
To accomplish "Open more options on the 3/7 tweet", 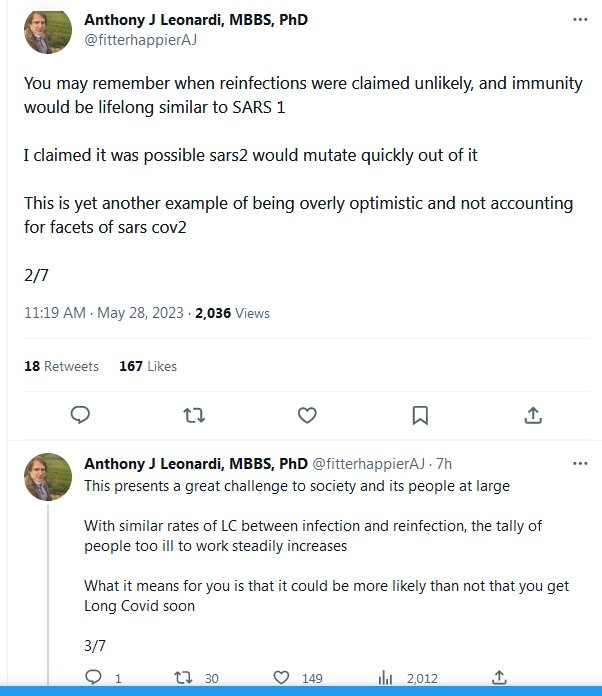I will [579, 464].
